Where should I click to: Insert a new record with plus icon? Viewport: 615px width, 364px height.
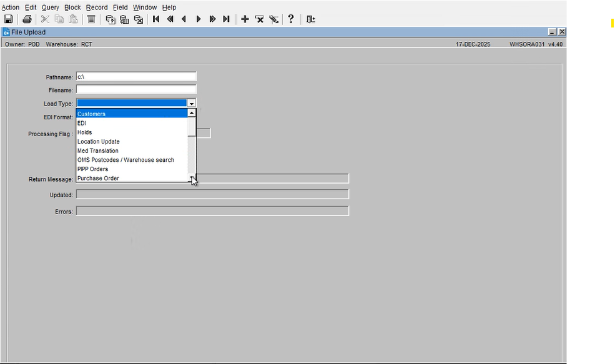tap(245, 19)
